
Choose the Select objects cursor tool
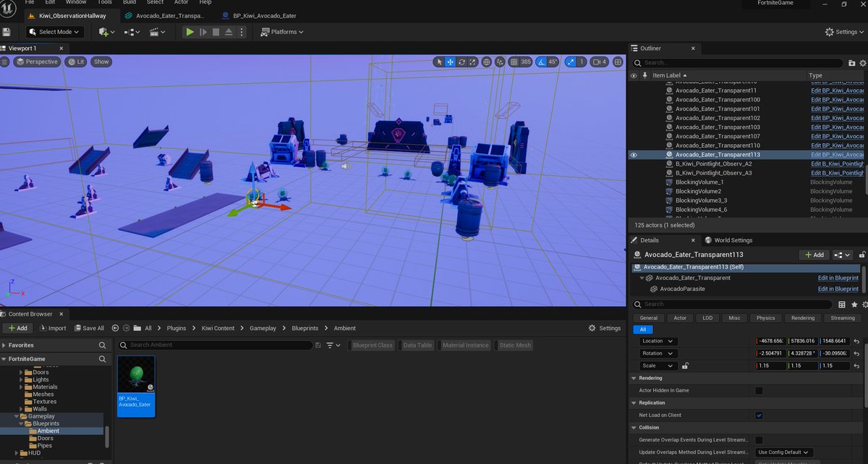(439, 62)
